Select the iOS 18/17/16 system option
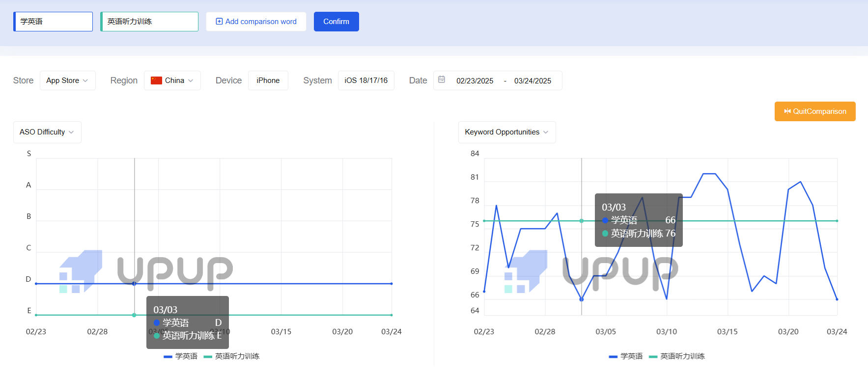This screenshot has width=868, height=374. 366,80
